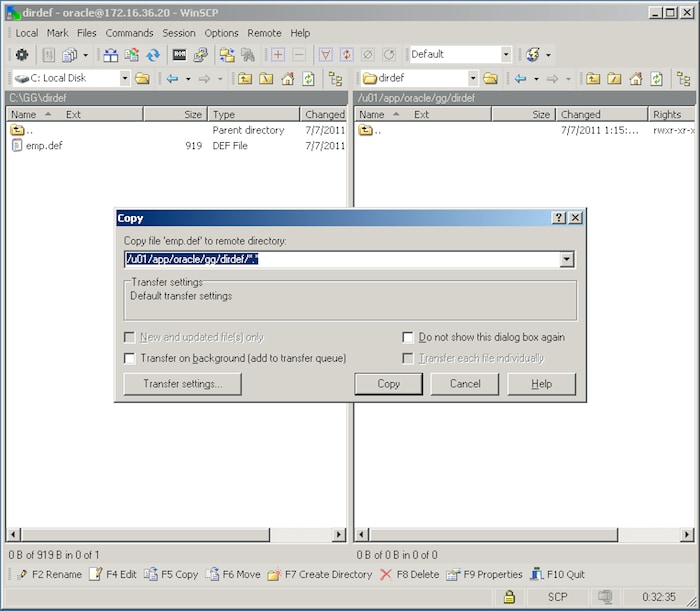Enable 'Transfer on background' checkbox
This screenshot has width=700, height=611.
[x=129, y=358]
